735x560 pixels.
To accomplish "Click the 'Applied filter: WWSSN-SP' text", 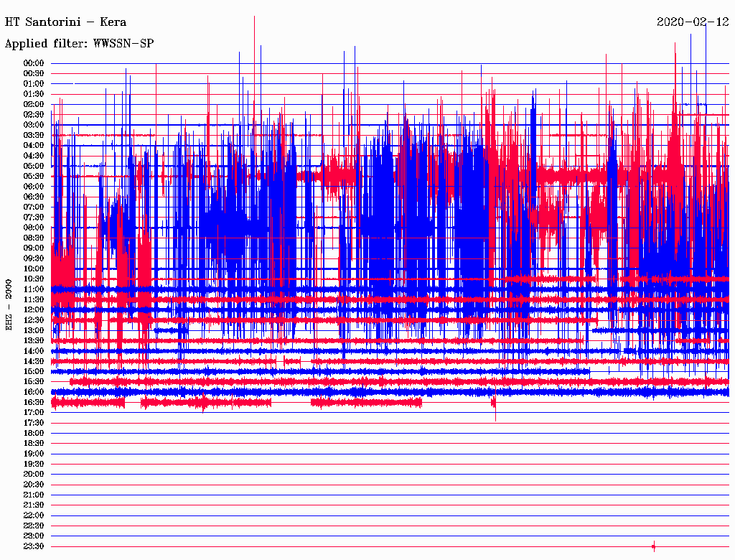I will 79,44.
